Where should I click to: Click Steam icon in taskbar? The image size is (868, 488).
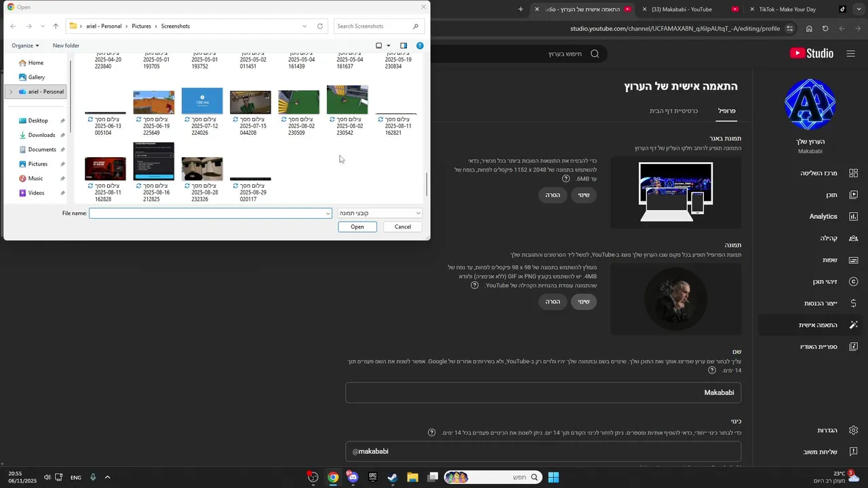[x=393, y=477]
